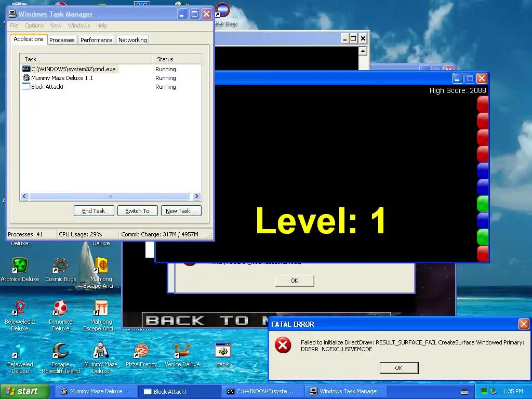Close the Block Attack! game window

coord(482,78)
